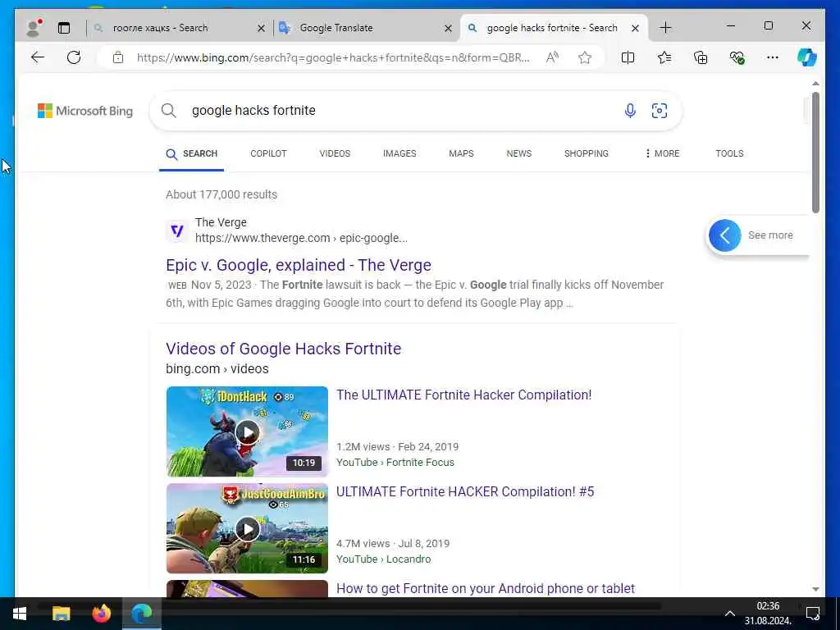The height and width of the screenshot is (630, 840).
Task: Click 'YouTube › Locandro' source text
Action: [383, 559]
